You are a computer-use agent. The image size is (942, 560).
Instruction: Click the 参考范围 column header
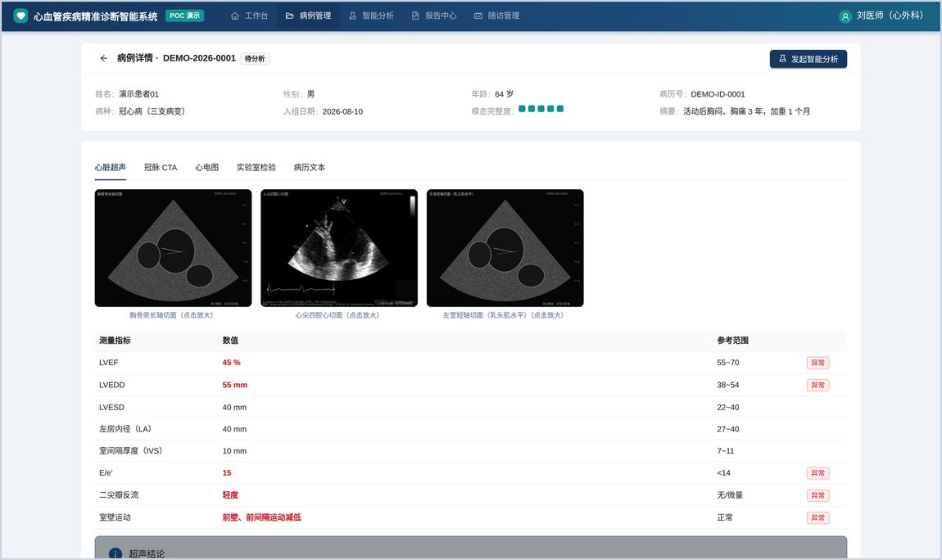click(x=732, y=341)
